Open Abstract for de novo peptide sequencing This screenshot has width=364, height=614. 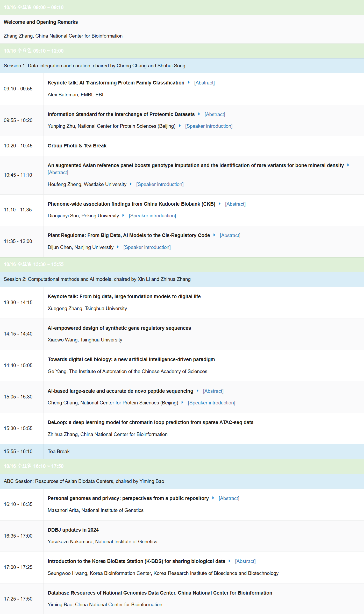point(213,391)
